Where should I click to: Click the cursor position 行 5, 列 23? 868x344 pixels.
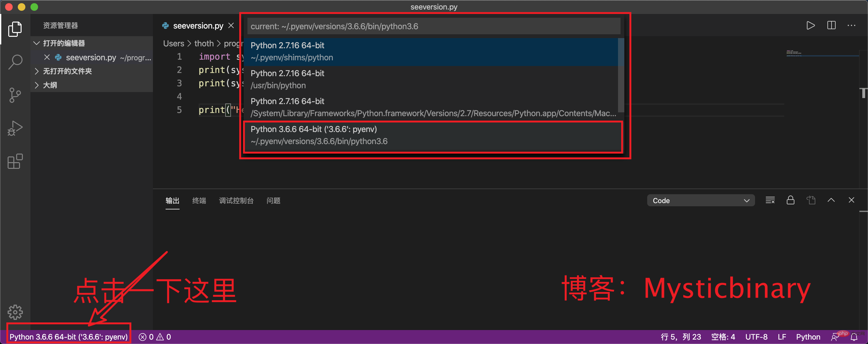pos(681,337)
